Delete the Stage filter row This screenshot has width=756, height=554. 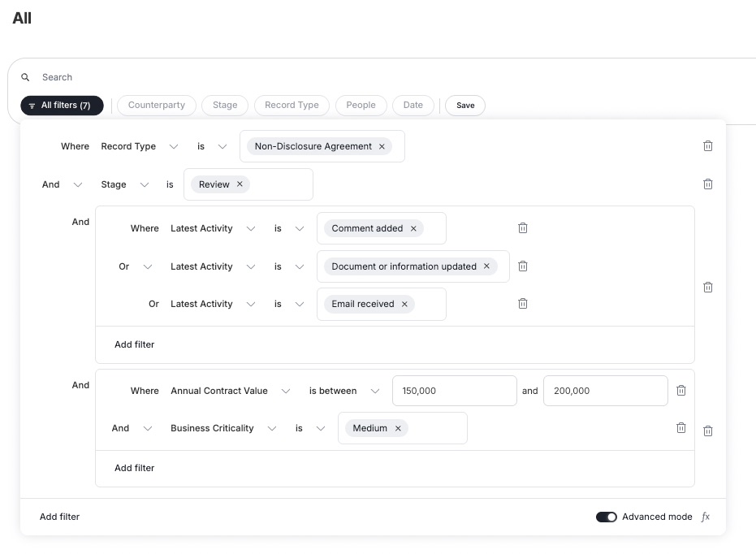point(707,184)
